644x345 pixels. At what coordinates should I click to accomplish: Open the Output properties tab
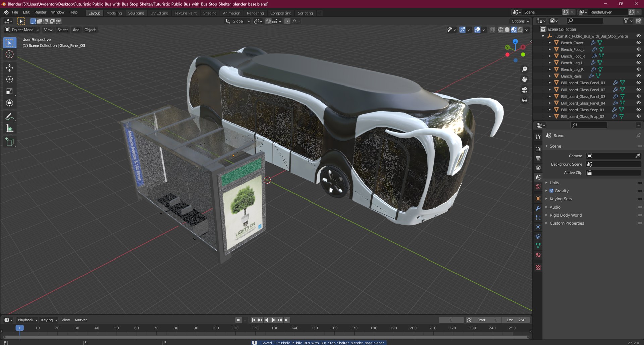tap(538, 158)
